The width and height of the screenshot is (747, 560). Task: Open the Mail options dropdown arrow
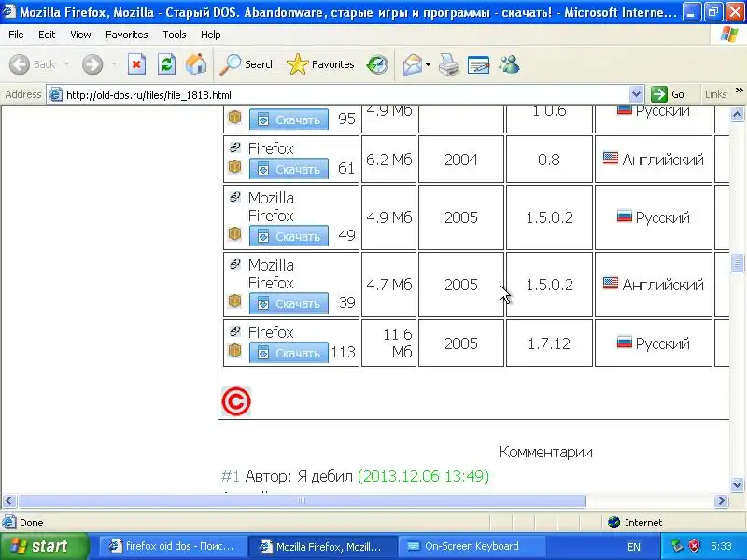point(428,64)
